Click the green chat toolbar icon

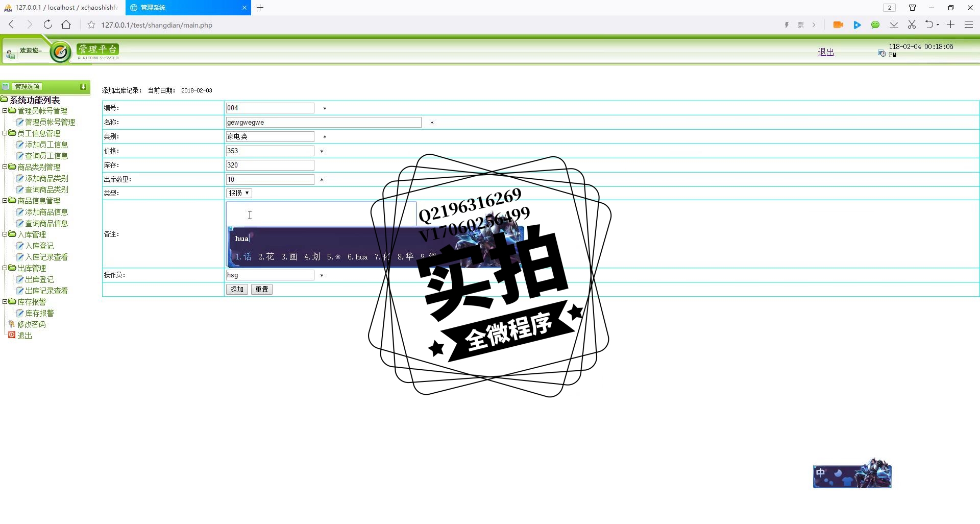coord(875,25)
